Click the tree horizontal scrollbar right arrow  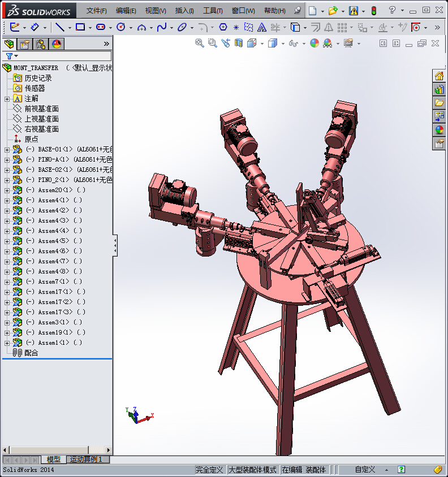point(108,450)
